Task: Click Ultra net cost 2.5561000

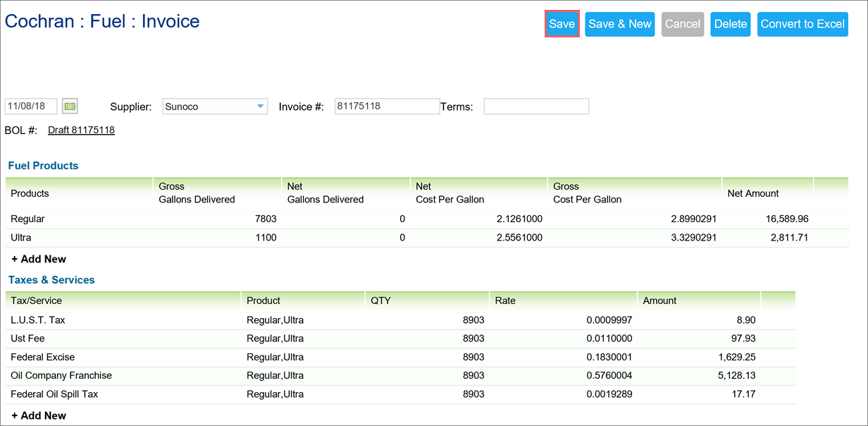Action: (x=519, y=238)
